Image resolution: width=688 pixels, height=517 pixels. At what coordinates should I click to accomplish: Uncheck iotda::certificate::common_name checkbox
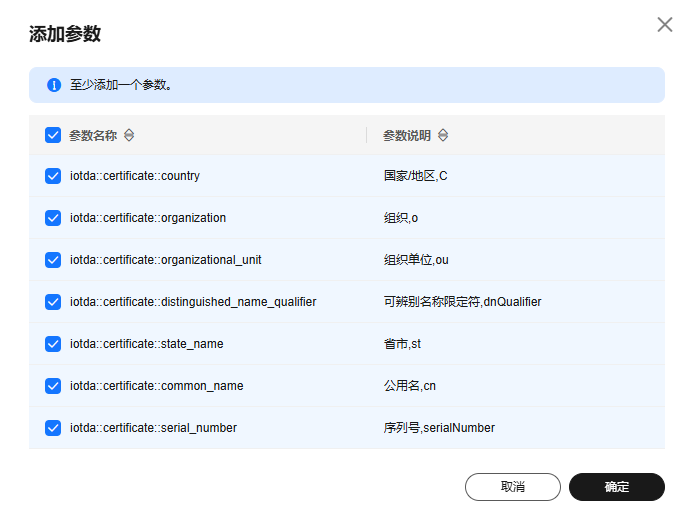53,386
